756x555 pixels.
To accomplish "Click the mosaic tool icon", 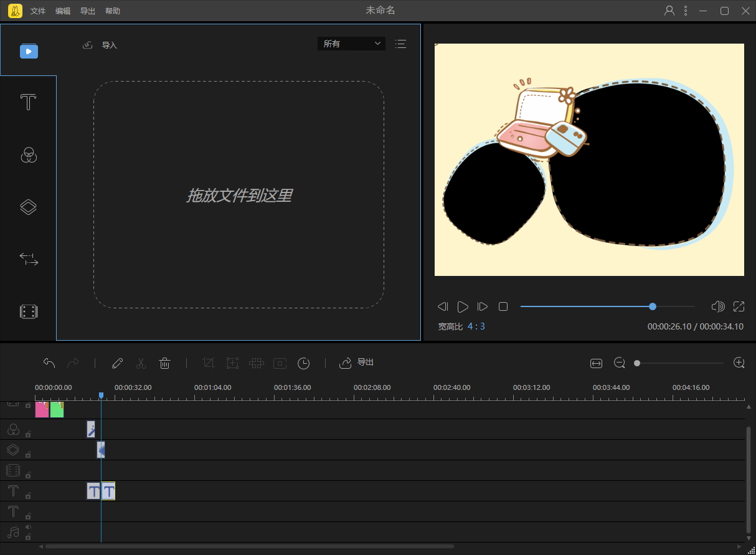I will (x=256, y=363).
